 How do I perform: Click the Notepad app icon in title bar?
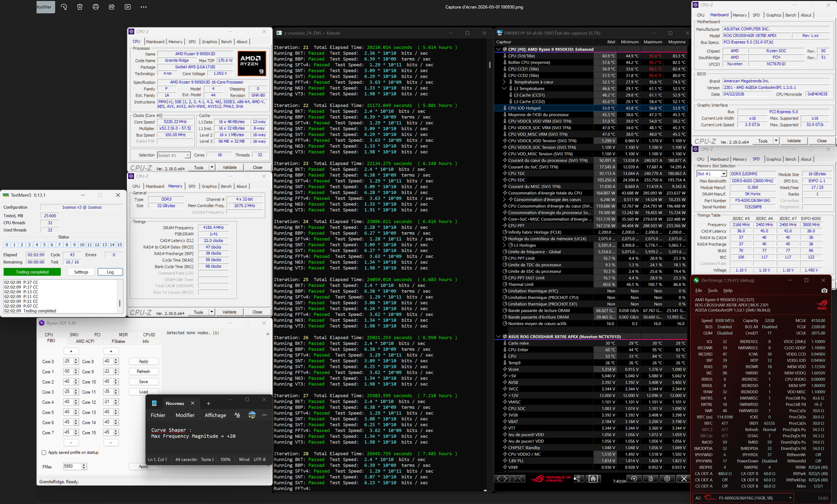[x=154, y=403]
